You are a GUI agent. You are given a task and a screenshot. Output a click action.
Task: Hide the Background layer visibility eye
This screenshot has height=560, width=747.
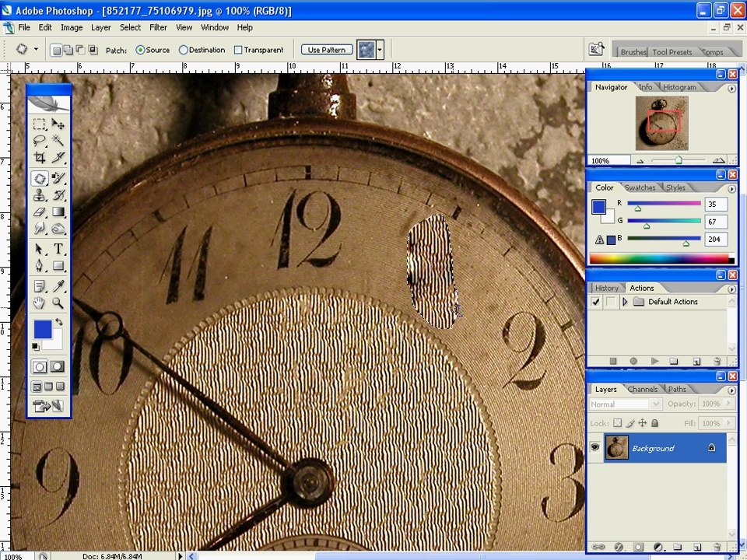tap(594, 447)
